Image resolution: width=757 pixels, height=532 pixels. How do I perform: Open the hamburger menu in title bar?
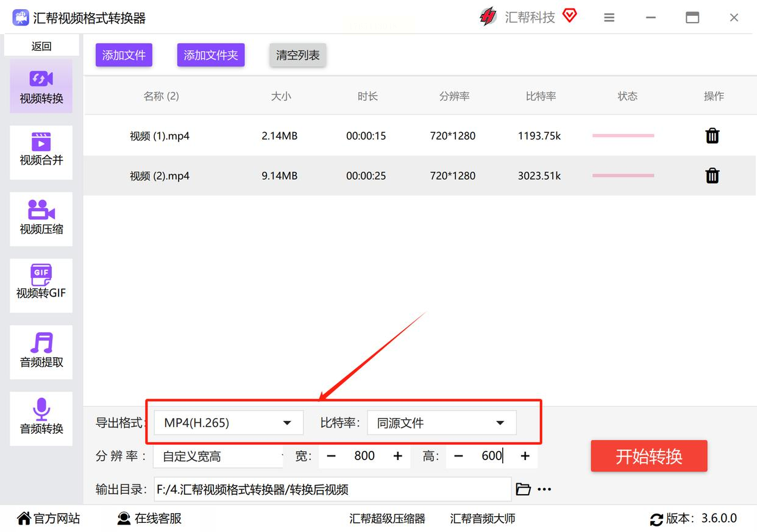[609, 18]
